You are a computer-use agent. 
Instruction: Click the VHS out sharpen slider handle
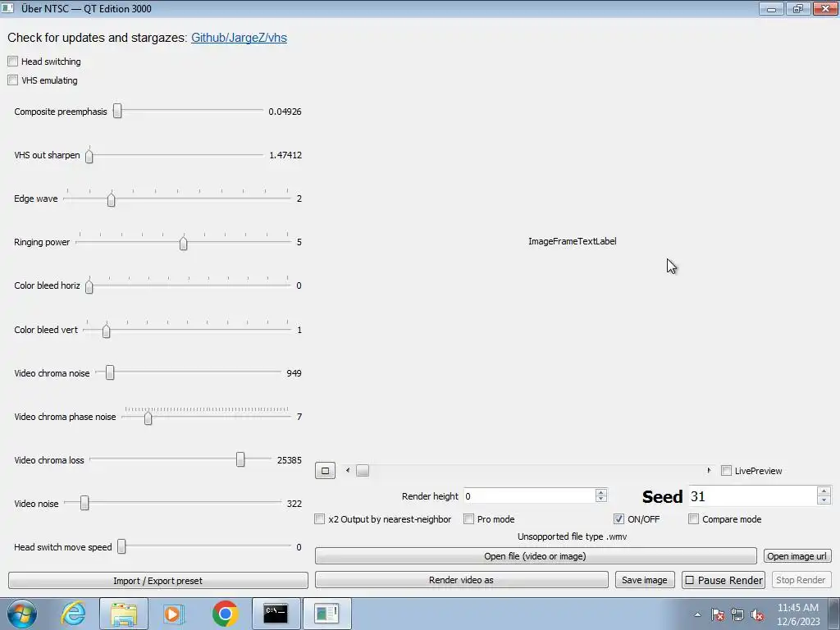[x=89, y=155]
